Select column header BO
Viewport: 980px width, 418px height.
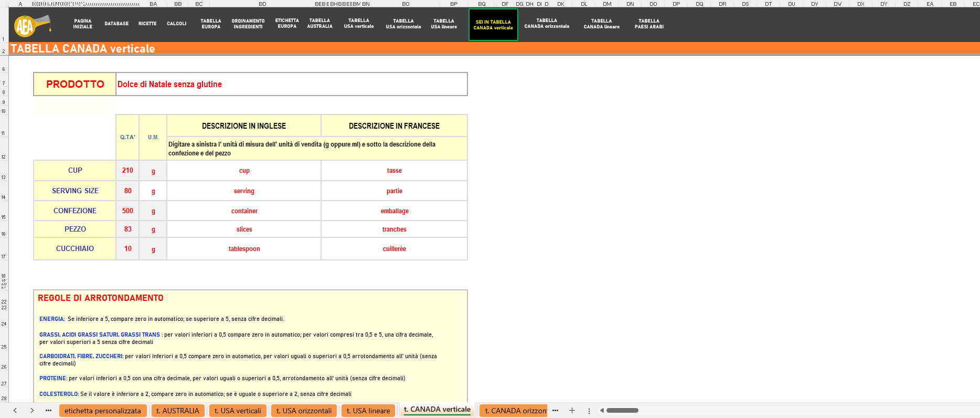pyautogui.click(x=406, y=4)
